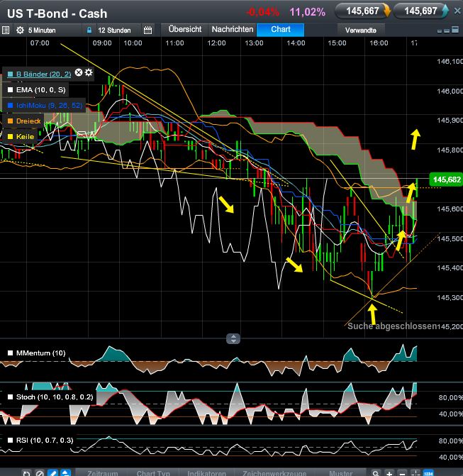Toggle RSI indicator square marker
Viewport: 463px width, 476px height.
coord(9,441)
